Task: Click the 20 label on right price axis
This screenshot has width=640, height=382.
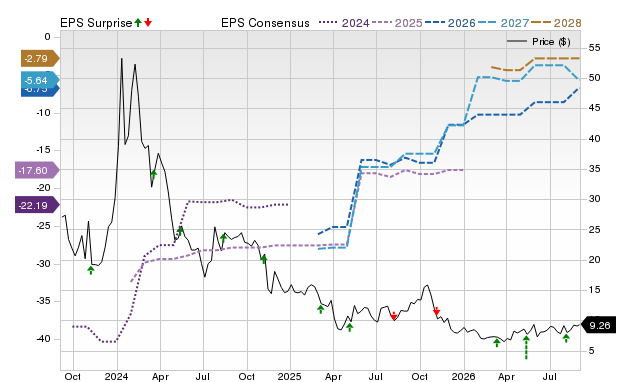Action: click(x=594, y=260)
